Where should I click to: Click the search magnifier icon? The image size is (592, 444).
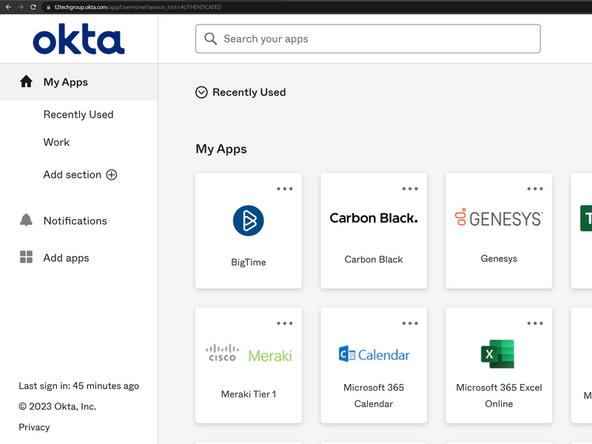click(210, 39)
